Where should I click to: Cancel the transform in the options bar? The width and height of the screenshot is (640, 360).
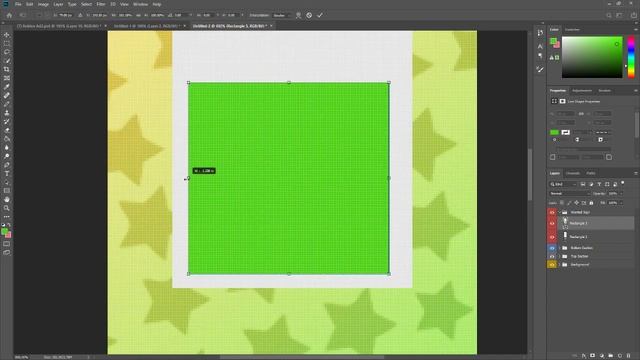309,15
